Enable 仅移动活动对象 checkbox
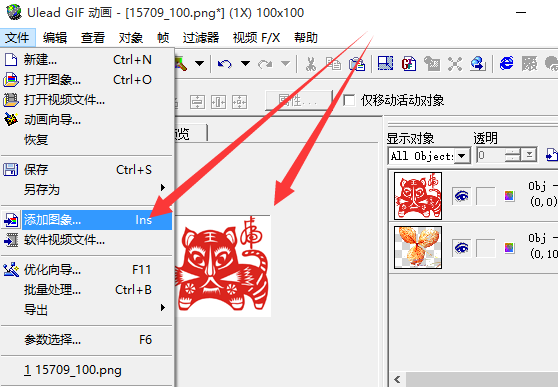 tap(349, 100)
